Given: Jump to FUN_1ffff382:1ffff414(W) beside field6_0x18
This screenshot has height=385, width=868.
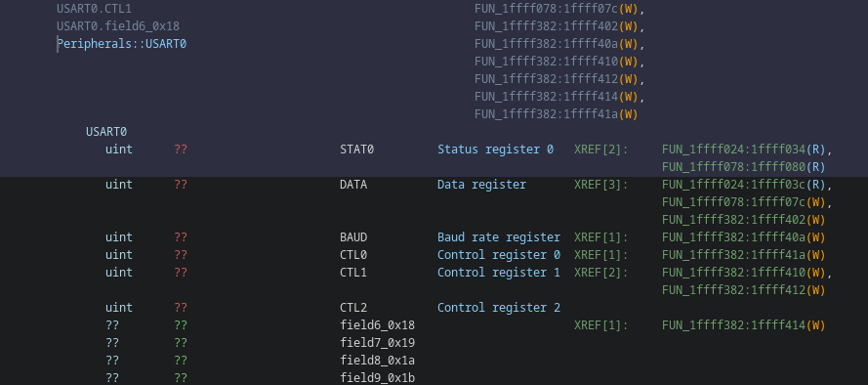Looking at the screenshot, I should tap(743, 325).
